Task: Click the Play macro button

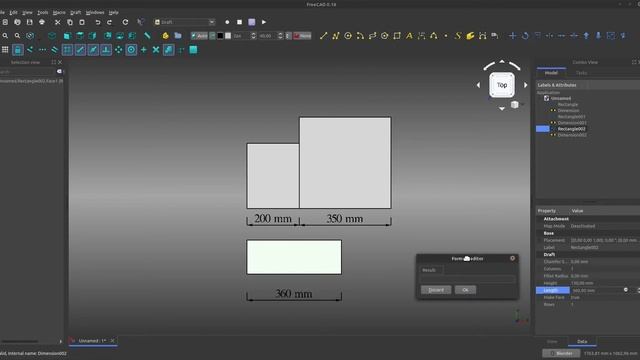Action: click(264, 22)
